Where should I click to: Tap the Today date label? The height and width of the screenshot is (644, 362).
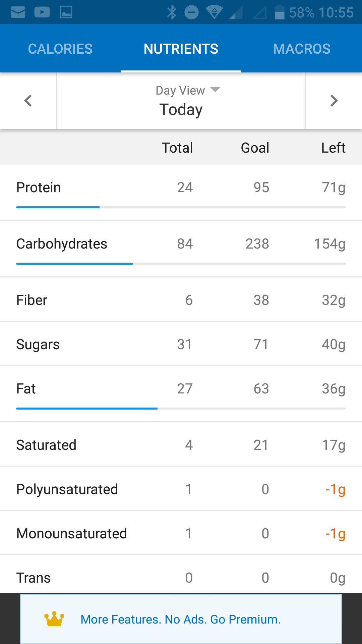(x=181, y=109)
